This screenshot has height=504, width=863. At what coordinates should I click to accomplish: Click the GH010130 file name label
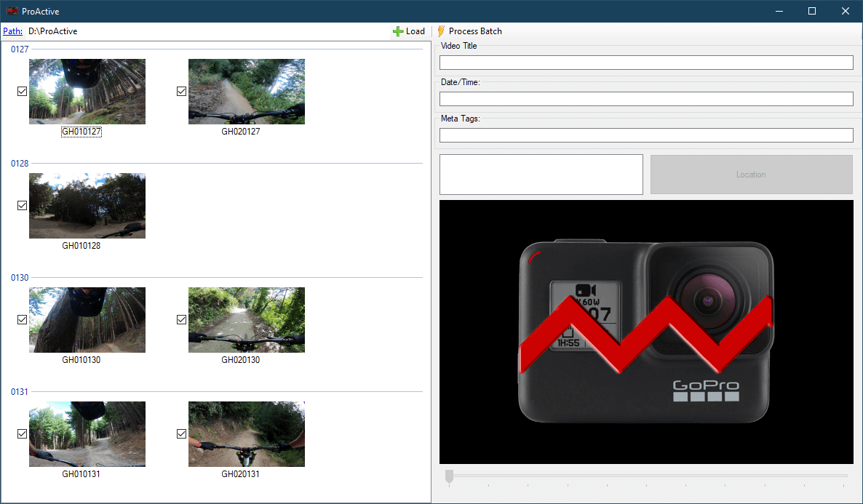point(81,360)
